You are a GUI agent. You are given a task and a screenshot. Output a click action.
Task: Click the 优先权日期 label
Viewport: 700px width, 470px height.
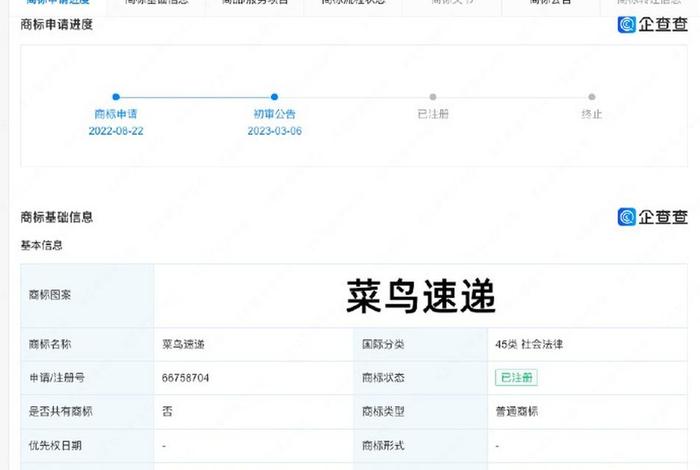coord(55,445)
